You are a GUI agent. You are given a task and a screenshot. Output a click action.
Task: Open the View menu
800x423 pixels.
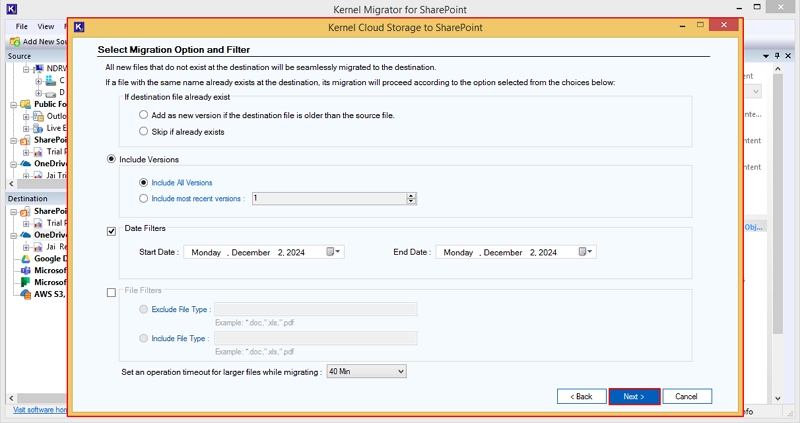(x=45, y=26)
